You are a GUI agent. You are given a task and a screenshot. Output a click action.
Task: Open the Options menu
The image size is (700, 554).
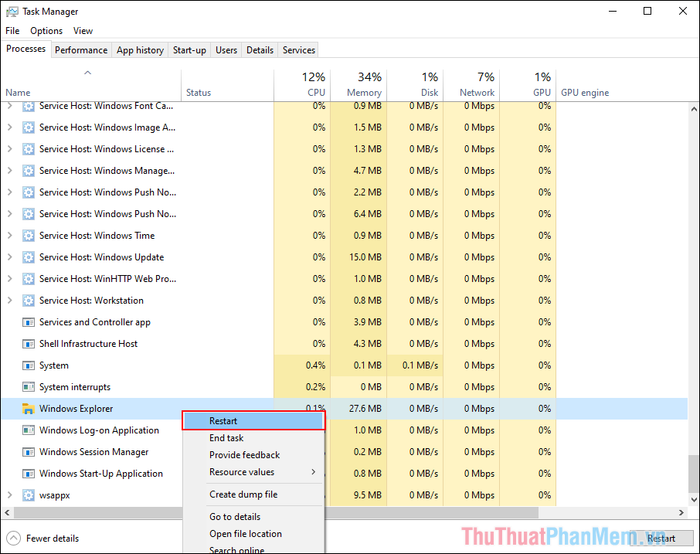pos(46,31)
